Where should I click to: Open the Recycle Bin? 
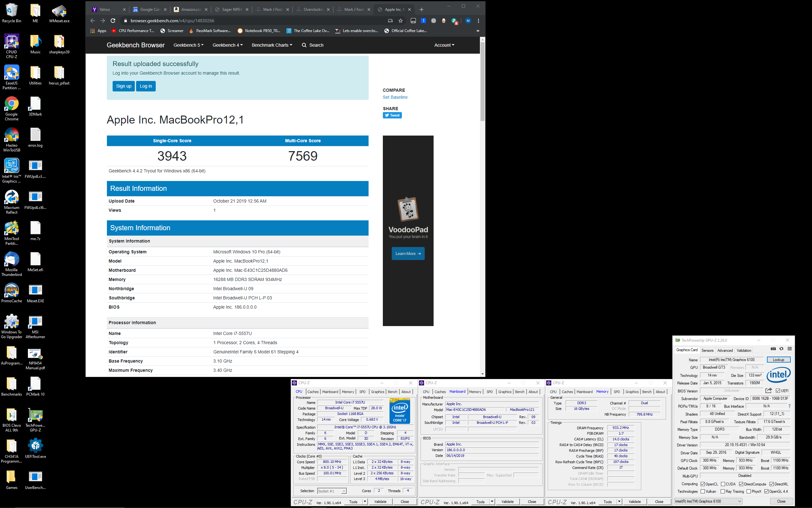pos(11,13)
